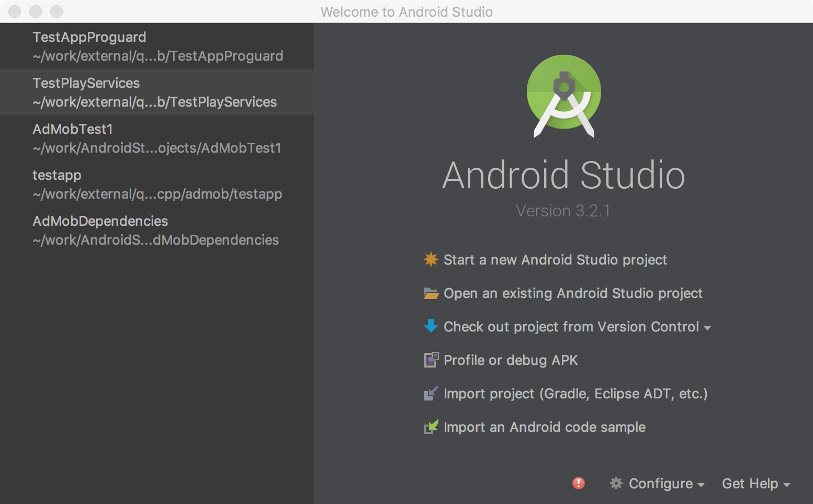Click Start a new Android Studio project
Image resolution: width=813 pixels, height=504 pixels.
click(x=555, y=259)
